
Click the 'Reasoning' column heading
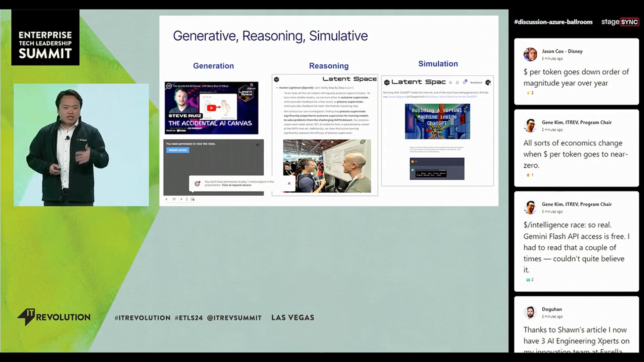point(329,66)
